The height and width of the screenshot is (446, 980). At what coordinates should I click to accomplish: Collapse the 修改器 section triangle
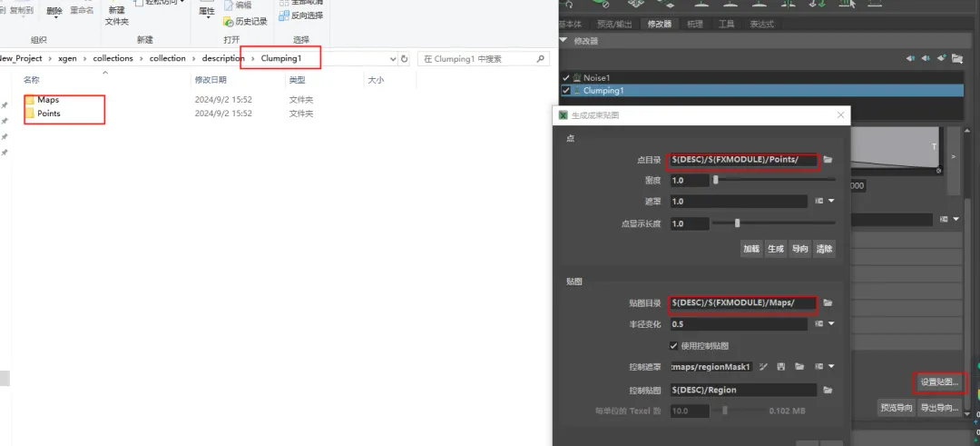tap(563, 41)
